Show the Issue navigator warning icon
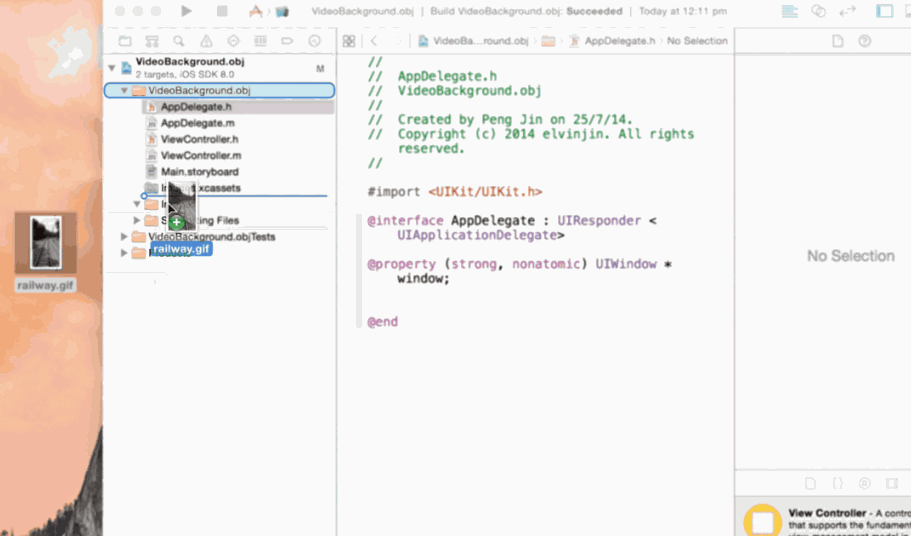This screenshot has height=536, width=911. 206,41
